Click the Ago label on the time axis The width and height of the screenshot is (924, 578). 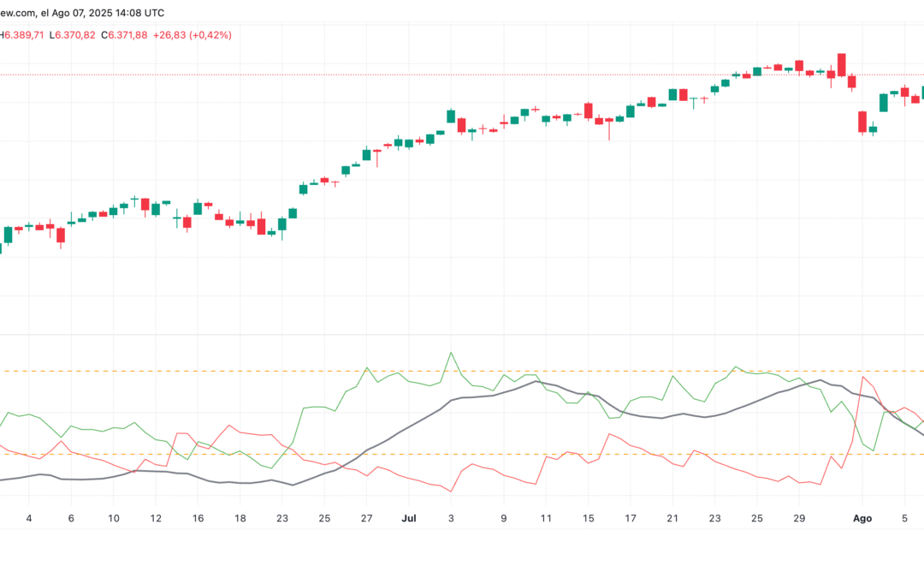pyautogui.click(x=862, y=518)
